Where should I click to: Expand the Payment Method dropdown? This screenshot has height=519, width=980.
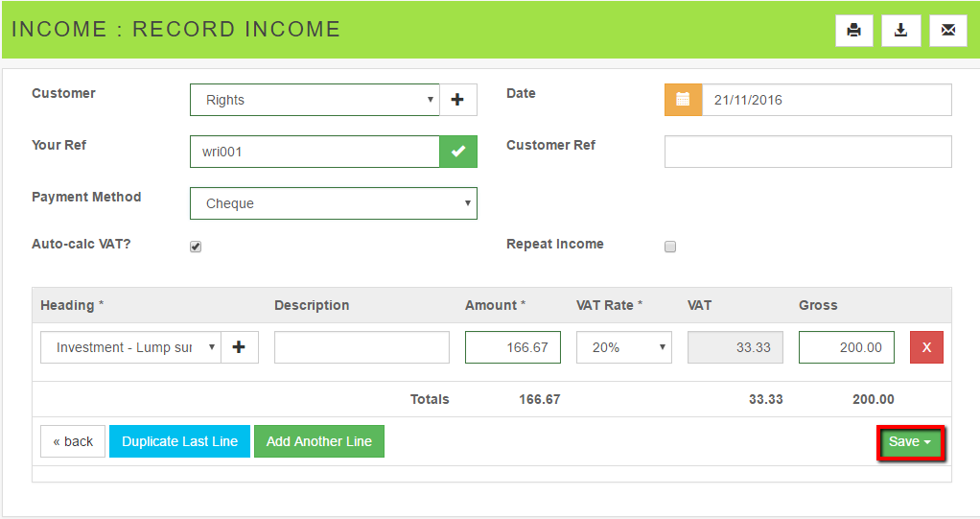(333, 203)
